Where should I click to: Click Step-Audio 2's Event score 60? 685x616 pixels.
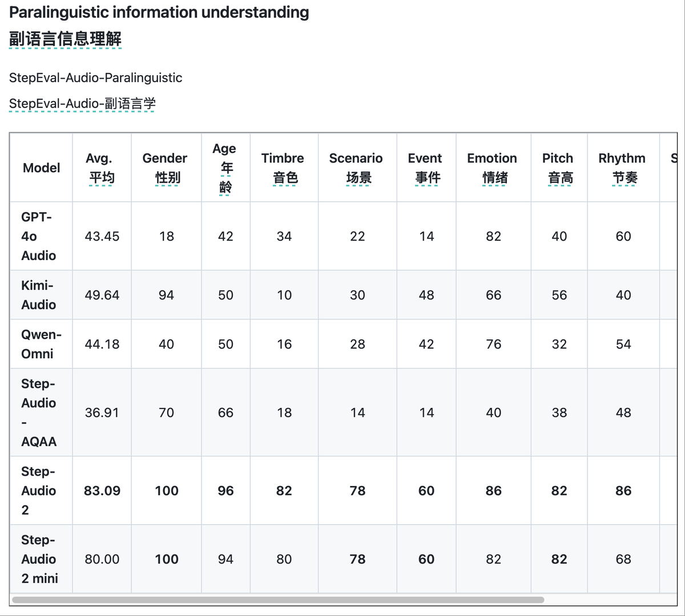click(426, 491)
